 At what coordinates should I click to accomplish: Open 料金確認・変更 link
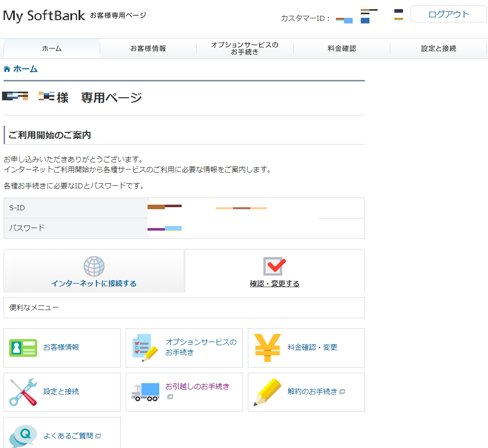tap(312, 347)
